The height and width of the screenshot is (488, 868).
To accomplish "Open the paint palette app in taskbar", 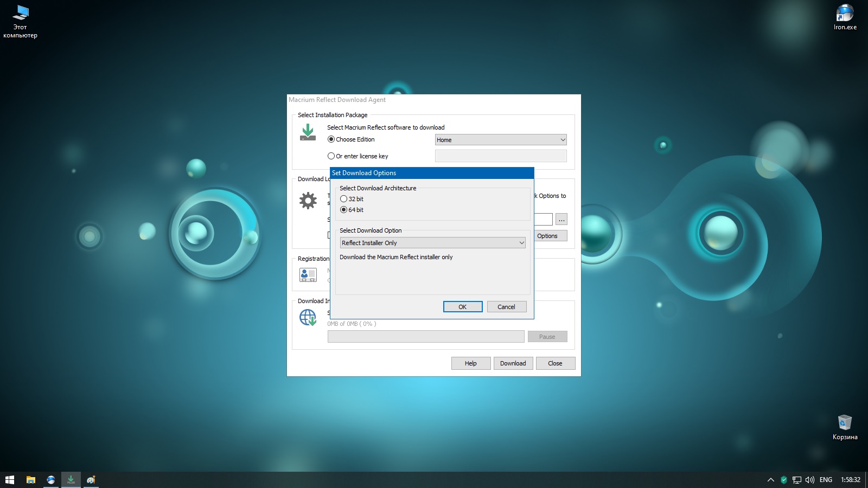I will [91, 480].
